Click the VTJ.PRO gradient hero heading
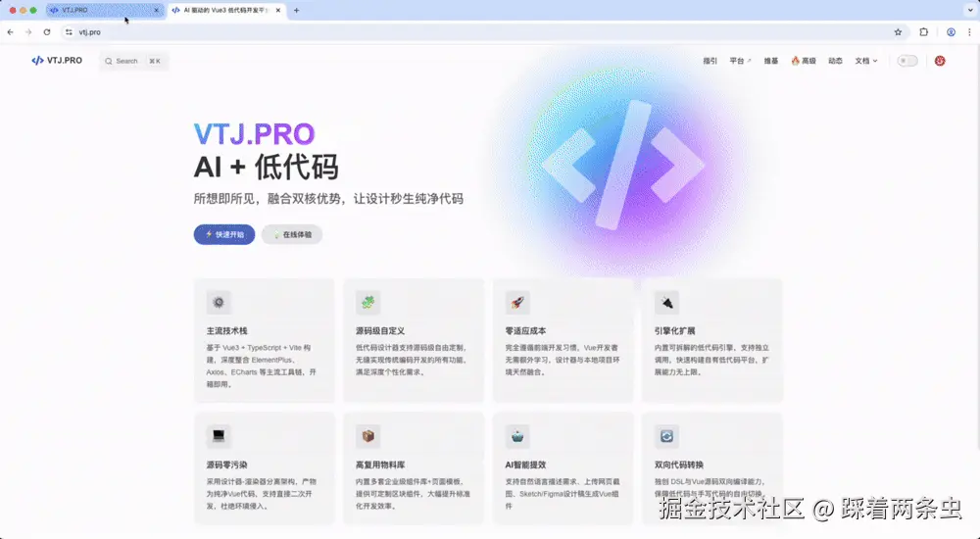980x539 pixels. 255,134
